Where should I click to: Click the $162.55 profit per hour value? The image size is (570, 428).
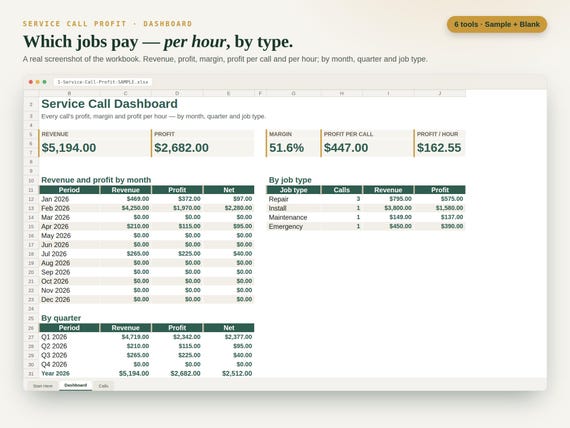(439, 148)
